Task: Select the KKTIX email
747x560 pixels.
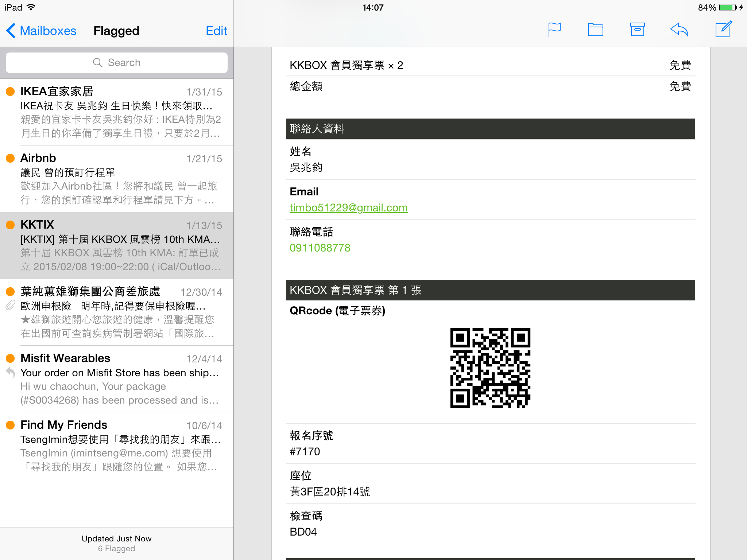Action: coord(117,245)
